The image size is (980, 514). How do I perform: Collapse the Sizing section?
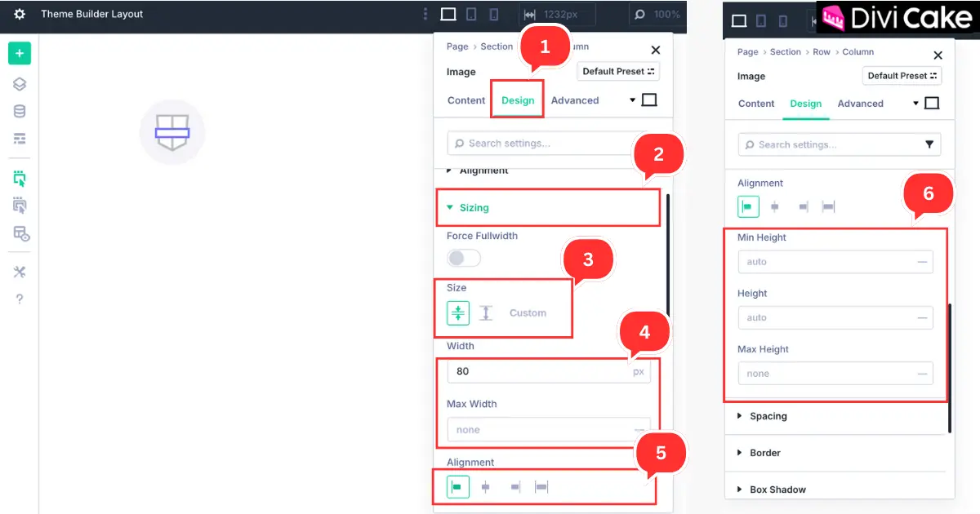pos(548,207)
